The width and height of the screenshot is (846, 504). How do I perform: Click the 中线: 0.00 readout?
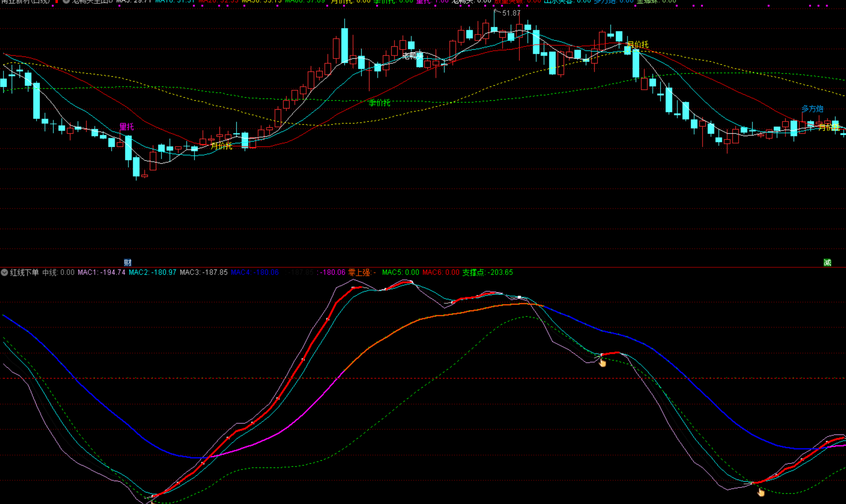click(x=58, y=272)
